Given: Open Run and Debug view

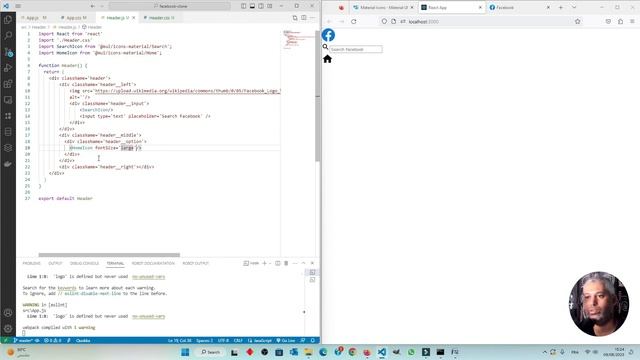Looking at the screenshot, I should point(8,68).
